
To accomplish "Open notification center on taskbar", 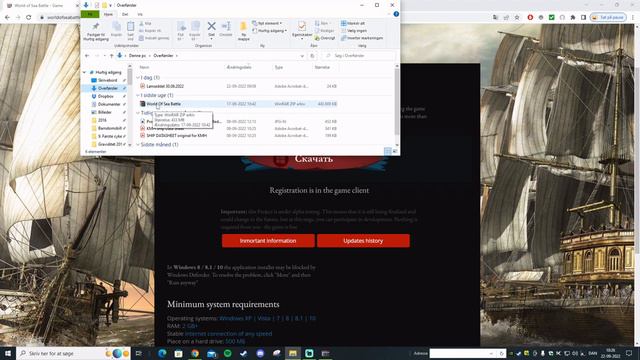I will (629, 353).
